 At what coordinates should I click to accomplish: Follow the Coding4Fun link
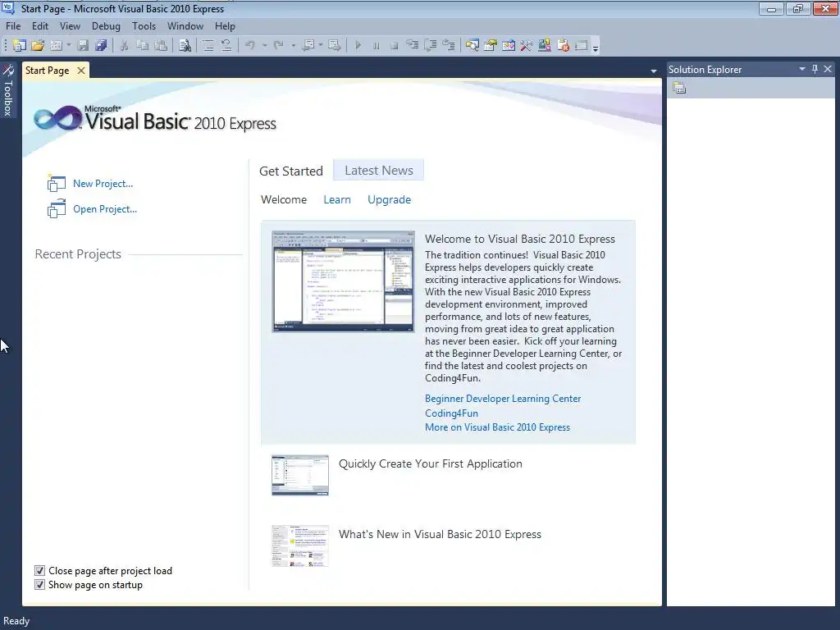click(451, 413)
